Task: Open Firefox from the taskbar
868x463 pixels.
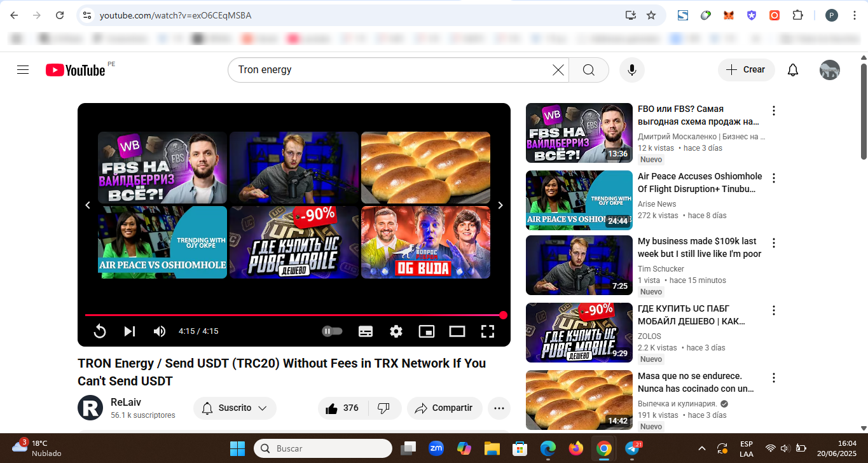Action: click(x=576, y=448)
